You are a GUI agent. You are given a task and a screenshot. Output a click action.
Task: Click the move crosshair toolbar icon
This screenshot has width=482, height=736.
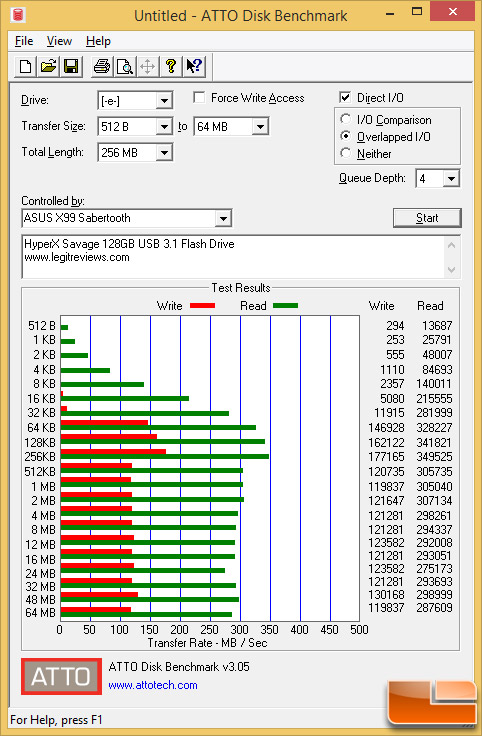click(x=147, y=66)
